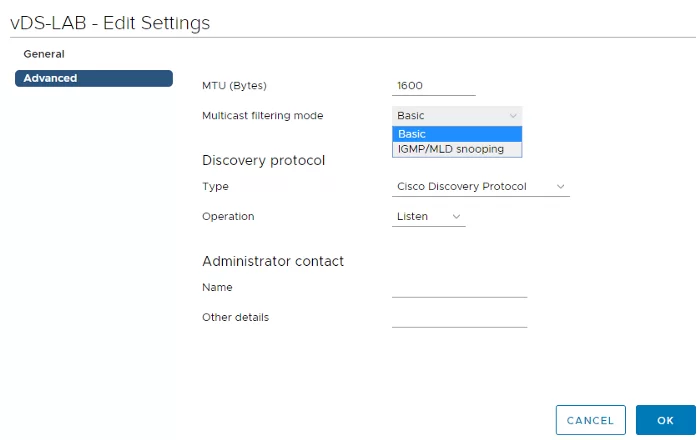Image resolution: width=700 pixels, height=440 pixels.
Task: Click the Multicast filtering mode label
Action: pos(262,116)
